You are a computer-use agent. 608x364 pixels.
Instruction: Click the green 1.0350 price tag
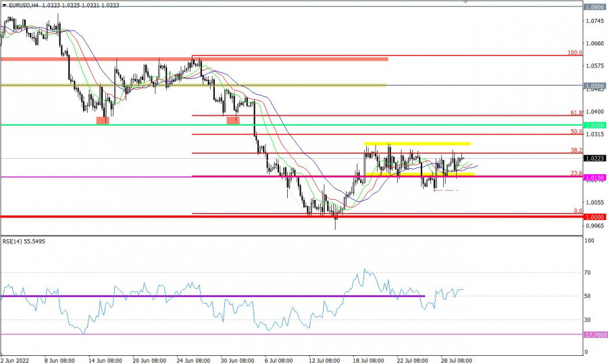(594, 125)
